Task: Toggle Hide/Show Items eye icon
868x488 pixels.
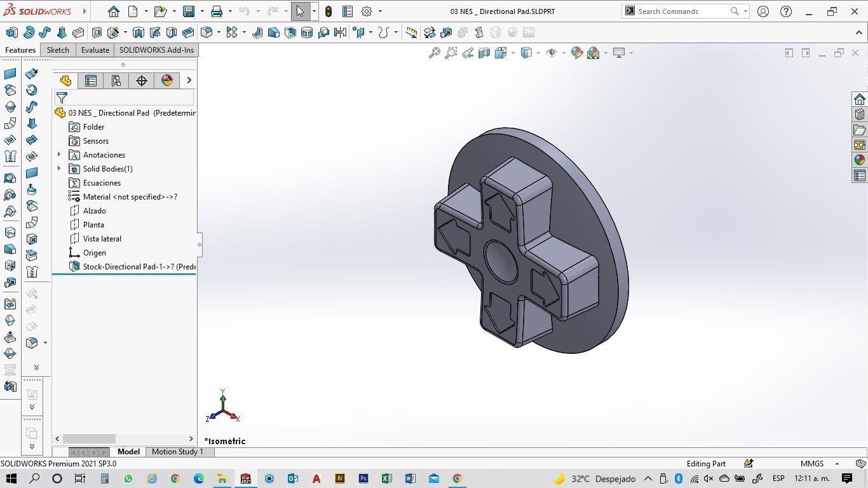Action: click(552, 53)
